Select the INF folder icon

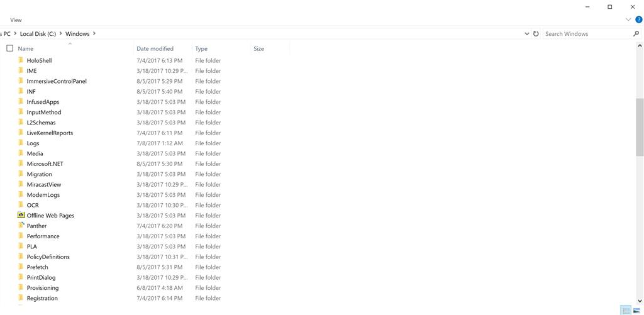point(21,91)
